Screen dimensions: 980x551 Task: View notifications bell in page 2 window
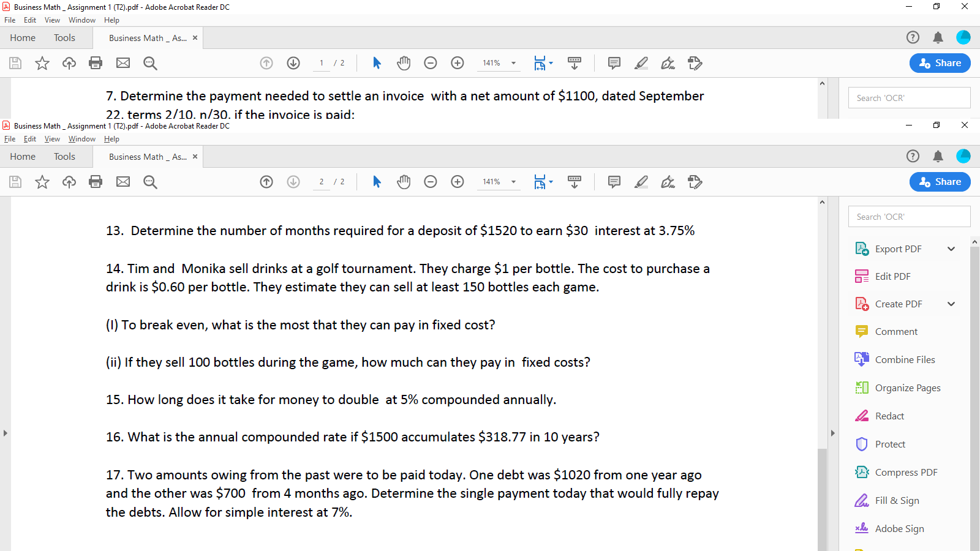938,156
